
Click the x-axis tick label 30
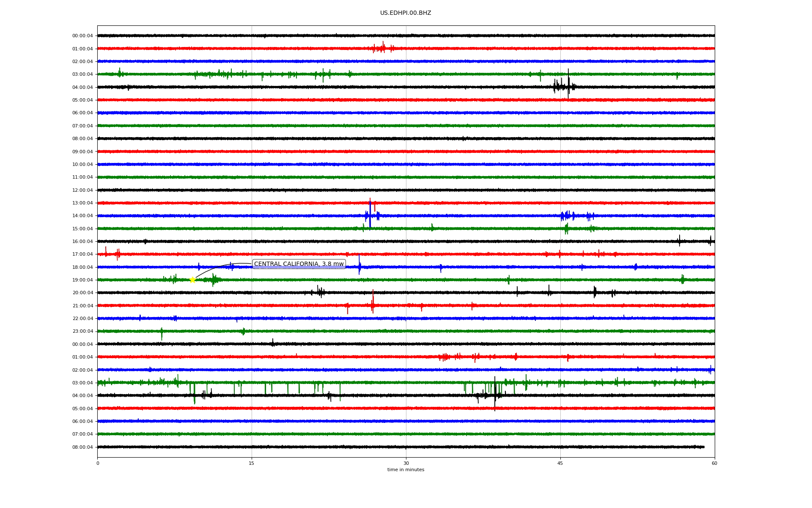pyautogui.click(x=406, y=463)
